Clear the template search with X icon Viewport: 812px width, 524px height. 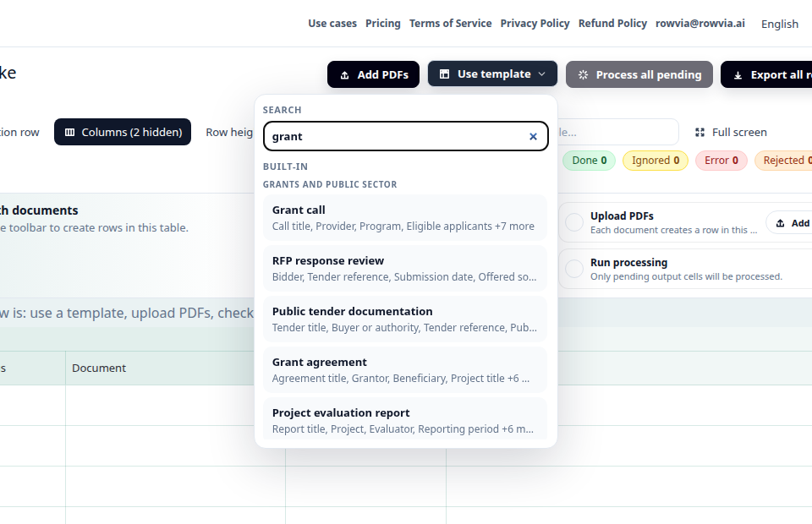click(533, 137)
